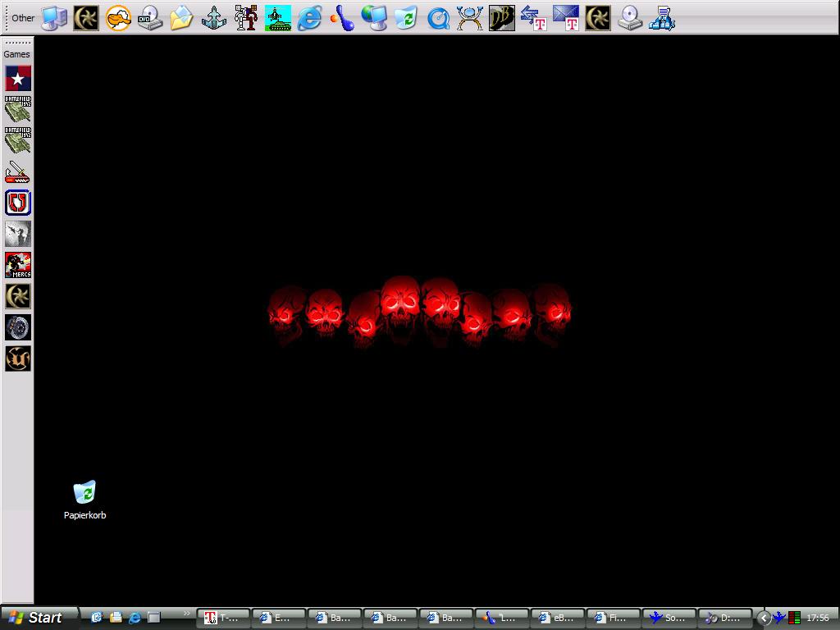Click the crescent-star icon beside the CD drive
Image resolution: width=840 pixels, height=630 pixels.
[x=598, y=18]
